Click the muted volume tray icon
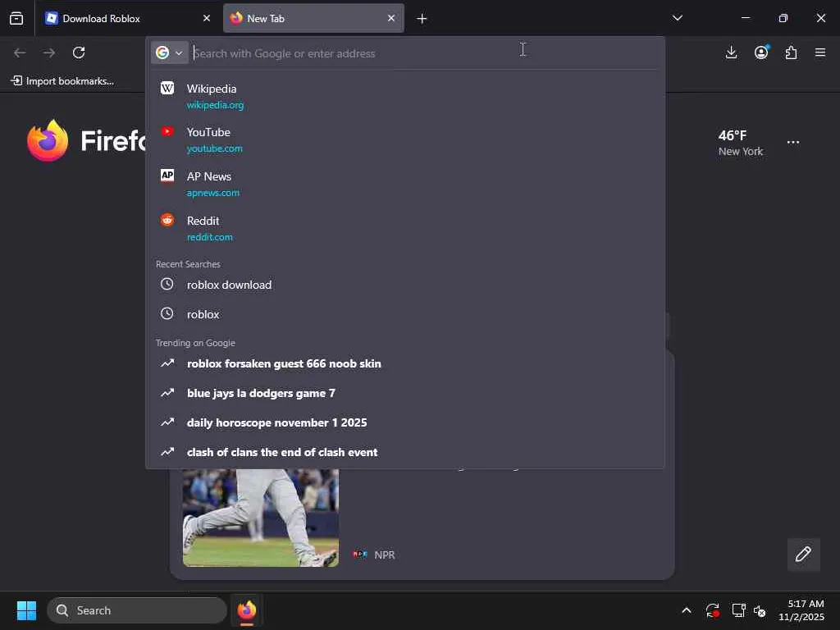The width and height of the screenshot is (840, 630). click(760, 610)
